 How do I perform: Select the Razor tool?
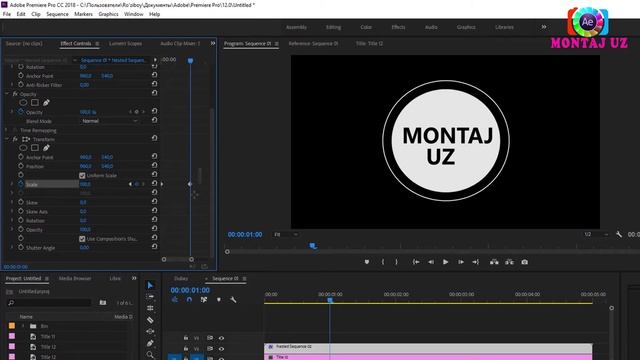tap(150, 320)
